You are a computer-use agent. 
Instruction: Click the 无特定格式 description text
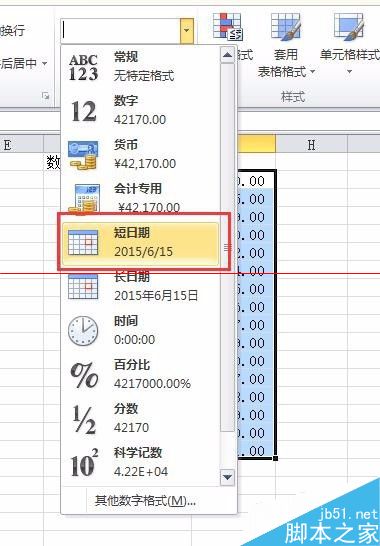pos(144,76)
